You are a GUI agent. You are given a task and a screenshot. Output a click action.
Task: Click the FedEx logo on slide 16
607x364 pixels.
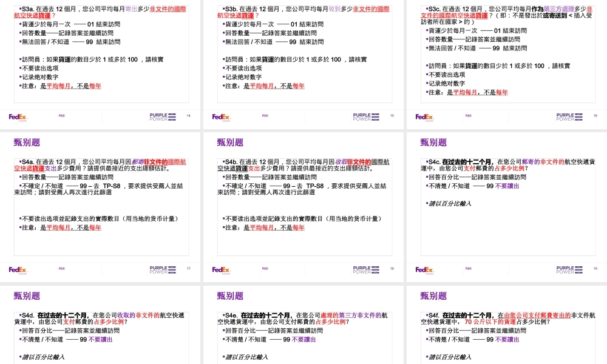coord(425,117)
